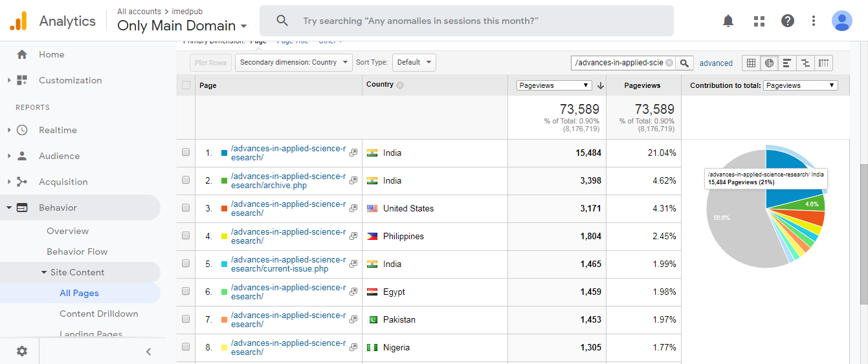Tick the checkbox for the United States row
Viewport: 868px width, 364px height.
(186, 208)
